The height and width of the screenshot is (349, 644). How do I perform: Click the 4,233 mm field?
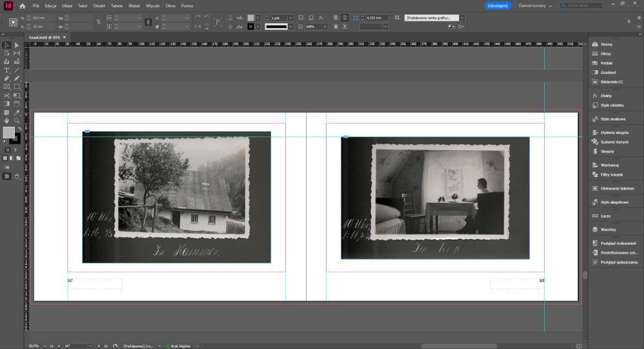click(x=376, y=18)
